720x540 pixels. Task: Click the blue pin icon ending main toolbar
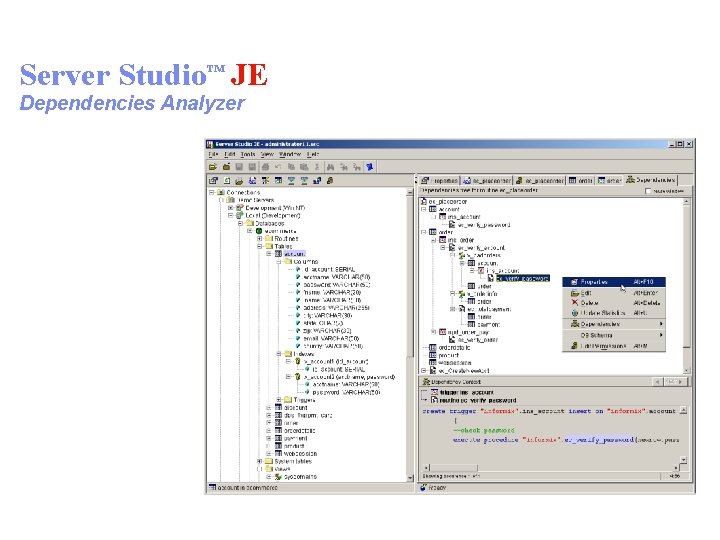tap(370, 167)
